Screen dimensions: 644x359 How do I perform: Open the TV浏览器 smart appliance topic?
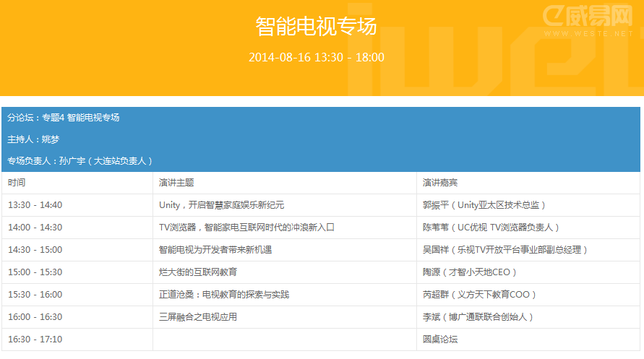coord(246,228)
